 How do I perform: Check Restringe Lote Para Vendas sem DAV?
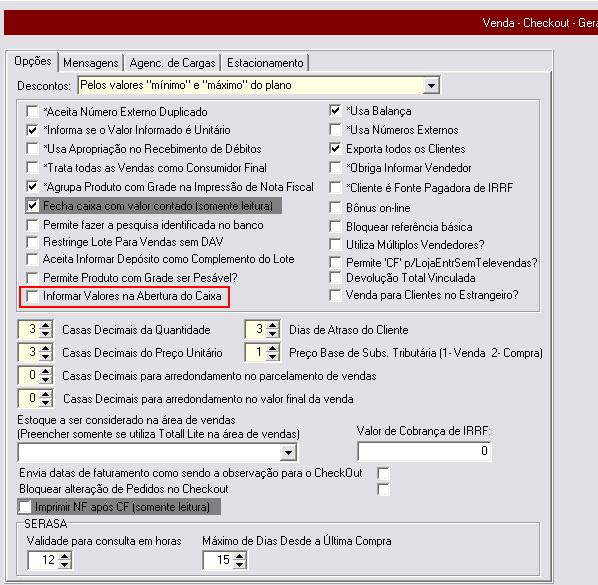pyautogui.click(x=32, y=242)
